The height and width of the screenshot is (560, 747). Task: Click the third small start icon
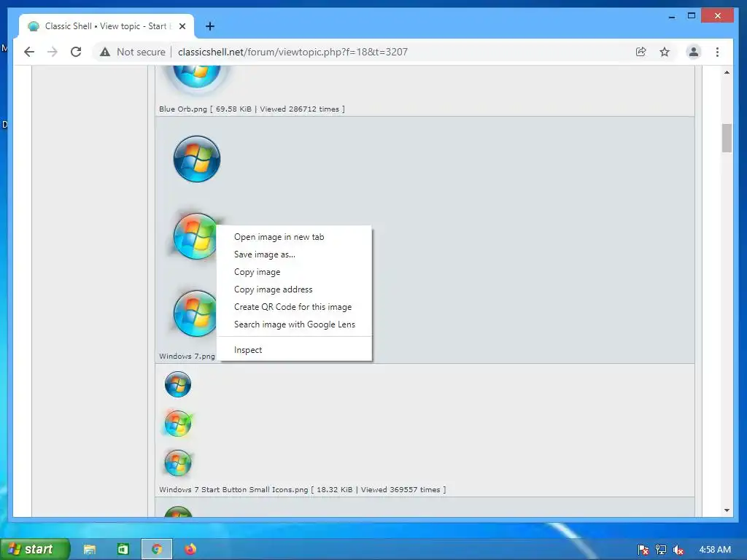coord(178,463)
